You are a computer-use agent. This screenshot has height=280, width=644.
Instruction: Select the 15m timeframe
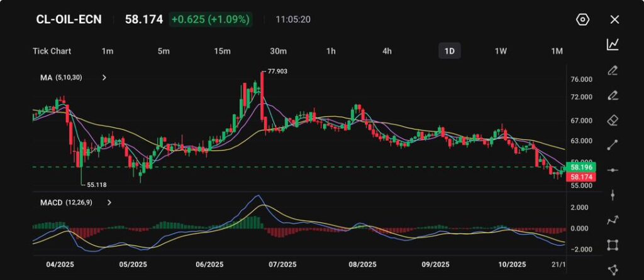point(221,51)
